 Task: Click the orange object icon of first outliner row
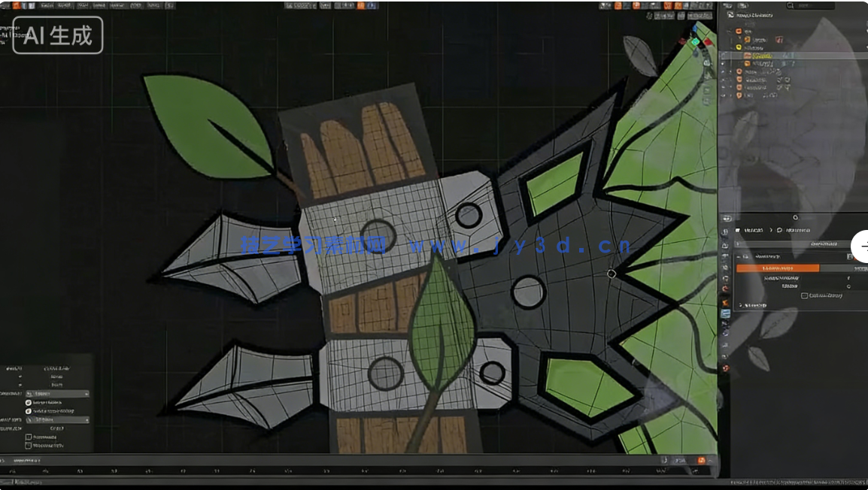(739, 32)
